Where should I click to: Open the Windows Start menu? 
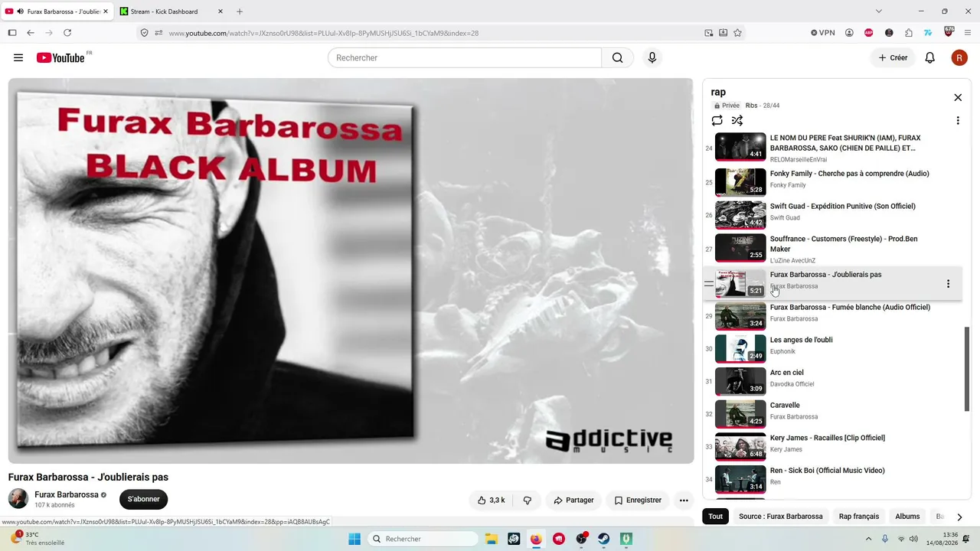pyautogui.click(x=354, y=539)
